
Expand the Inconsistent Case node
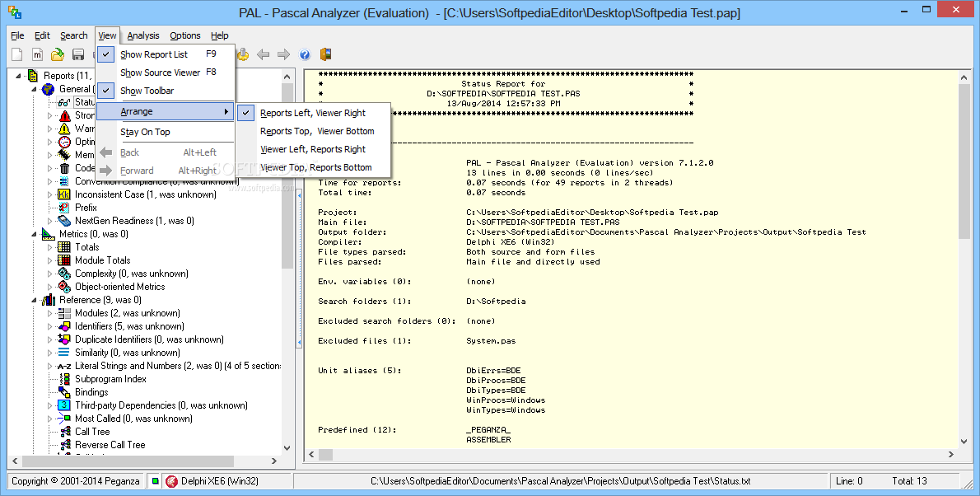50,194
